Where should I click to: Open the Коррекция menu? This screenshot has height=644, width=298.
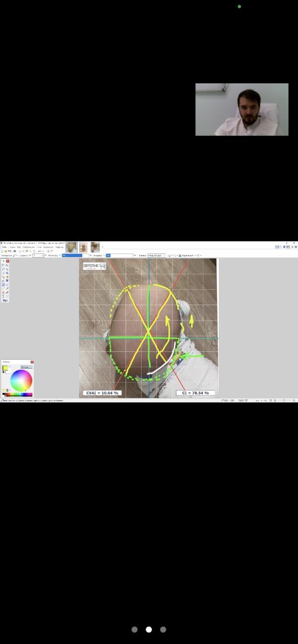pyautogui.click(x=47, y=247)
